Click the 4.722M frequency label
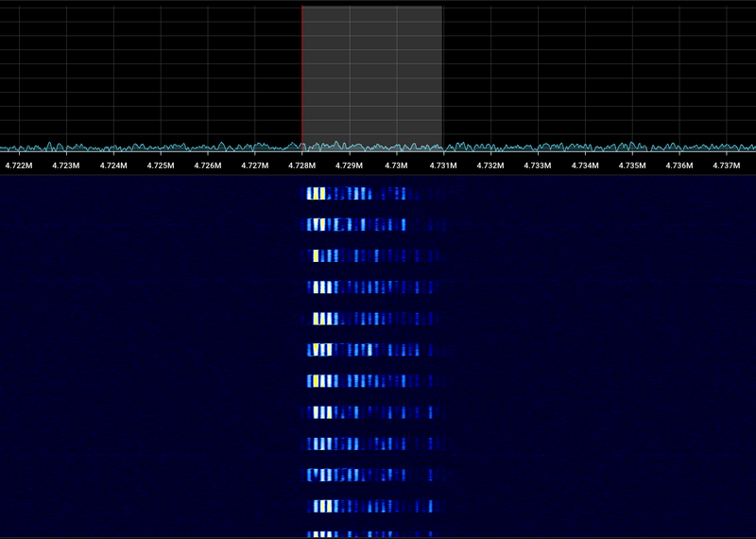Image resolution: width=756 pixels, height=539 pixels. pos(19,165)
